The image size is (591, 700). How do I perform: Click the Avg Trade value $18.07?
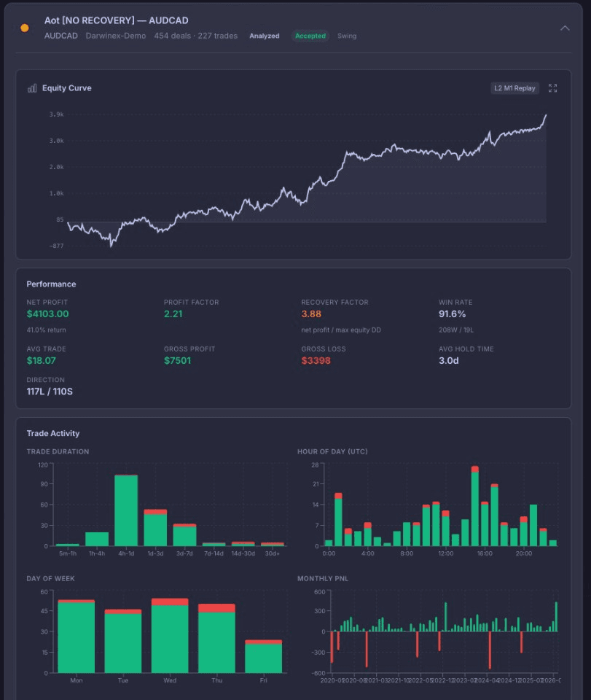[41, 360]
